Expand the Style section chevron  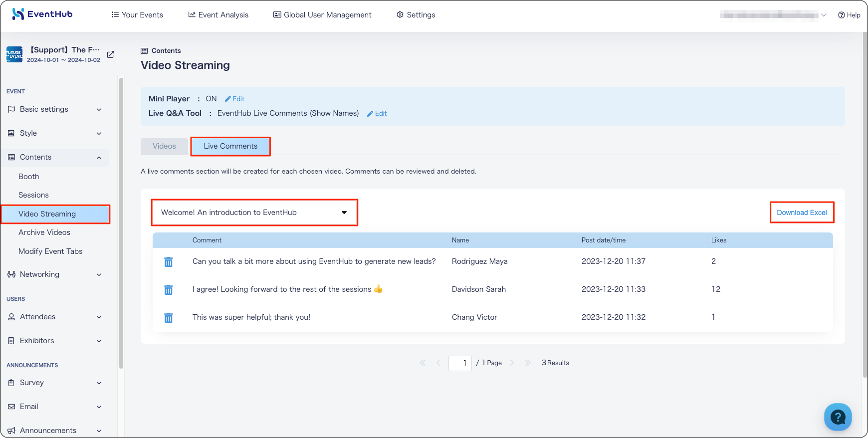99,134
